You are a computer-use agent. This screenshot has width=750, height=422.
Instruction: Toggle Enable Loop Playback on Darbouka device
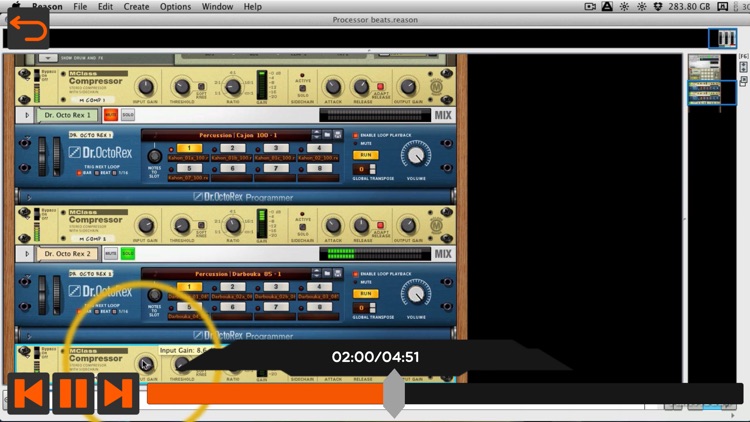pos(355,274)
